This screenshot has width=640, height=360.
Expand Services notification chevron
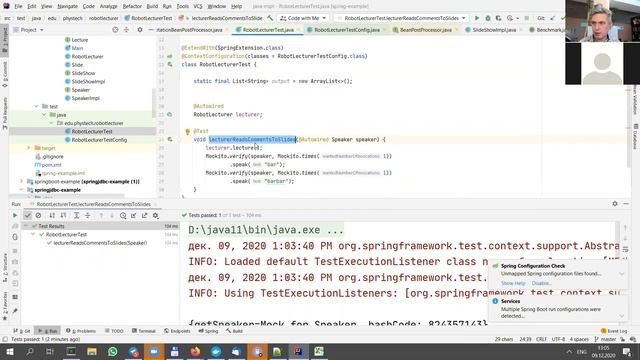click(622, 316)
